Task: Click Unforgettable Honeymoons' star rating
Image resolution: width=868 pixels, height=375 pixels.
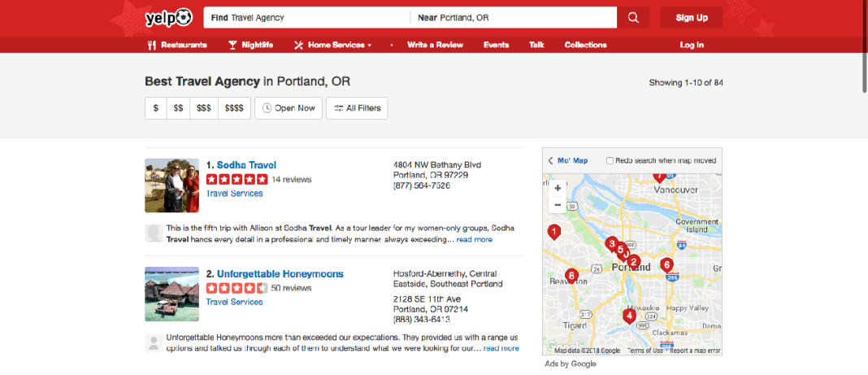Action: pos(237,288)
